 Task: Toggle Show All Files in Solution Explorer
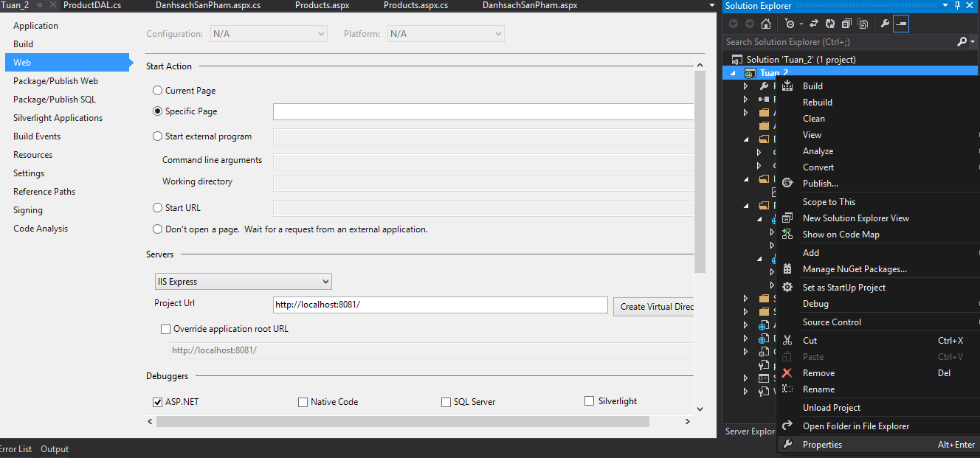(x=863, y=23)
